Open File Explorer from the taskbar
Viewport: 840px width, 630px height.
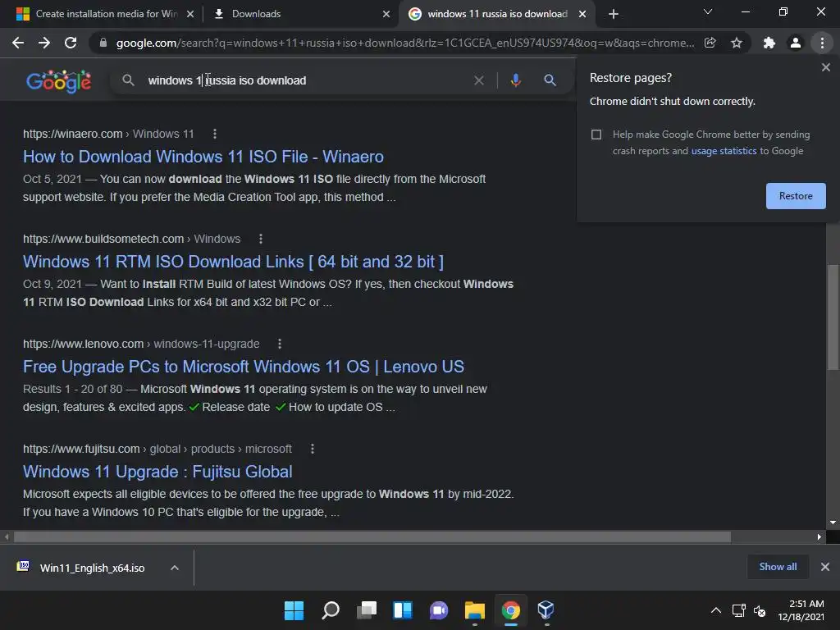click(475, 610)
